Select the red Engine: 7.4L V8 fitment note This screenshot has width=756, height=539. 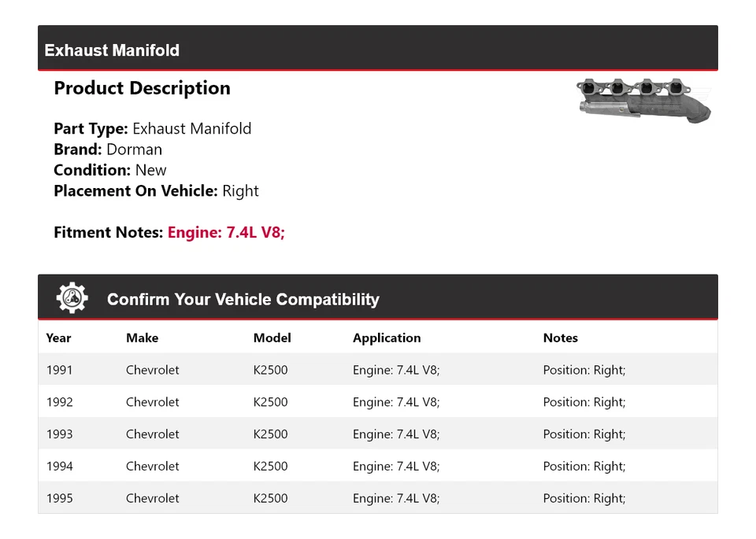coord(226,232)
